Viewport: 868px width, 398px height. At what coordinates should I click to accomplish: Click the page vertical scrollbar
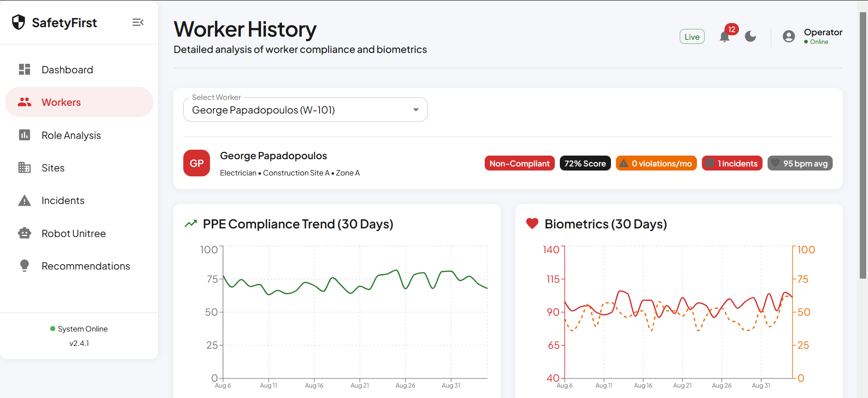tap(863, 145)
